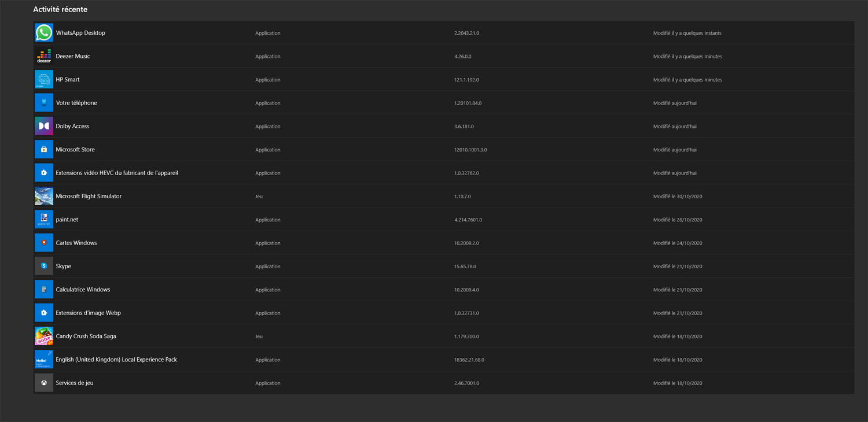
Task: Select Extensions d'image Webp name text
Action: pos(89,313)
